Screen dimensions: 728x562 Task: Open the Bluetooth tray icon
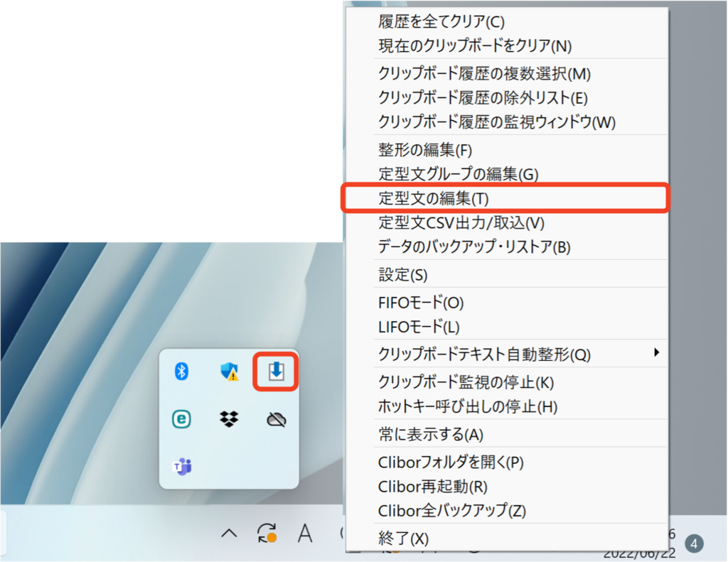pyautogui.click(x=182, y=371)
